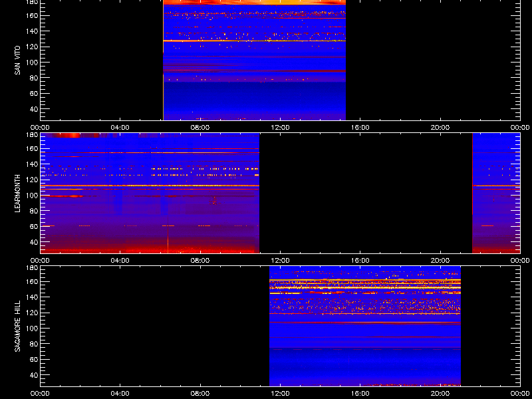This screenshot has width=532, height=399.
Task: Click the 08:00 label under Learmonth plot
Action: tap(200, 261)
